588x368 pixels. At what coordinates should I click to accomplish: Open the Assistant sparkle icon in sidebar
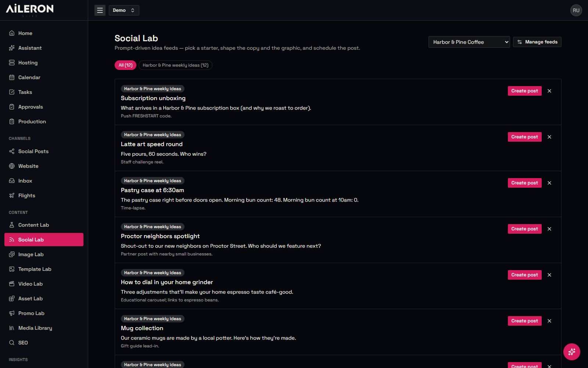[12, 48]
